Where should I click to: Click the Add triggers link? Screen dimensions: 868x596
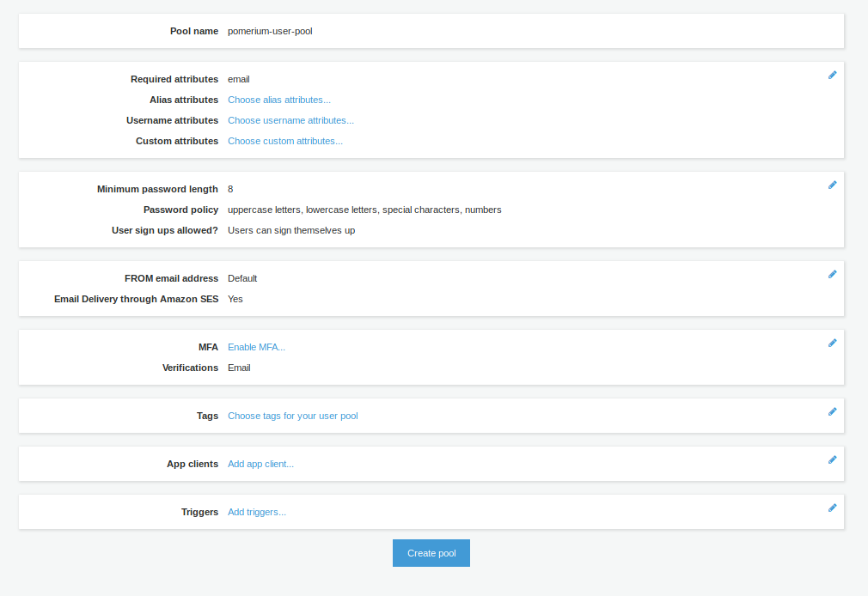point(256,512)
